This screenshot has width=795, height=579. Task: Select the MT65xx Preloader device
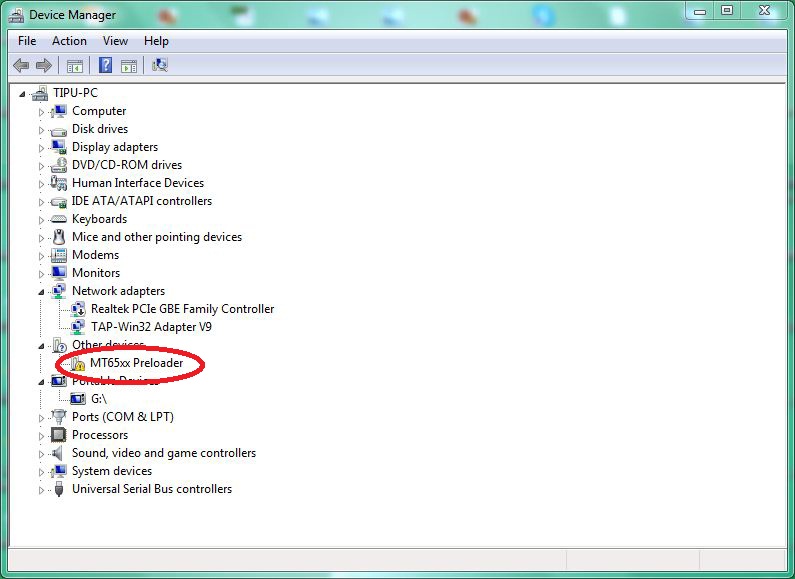tap(136, 363)
